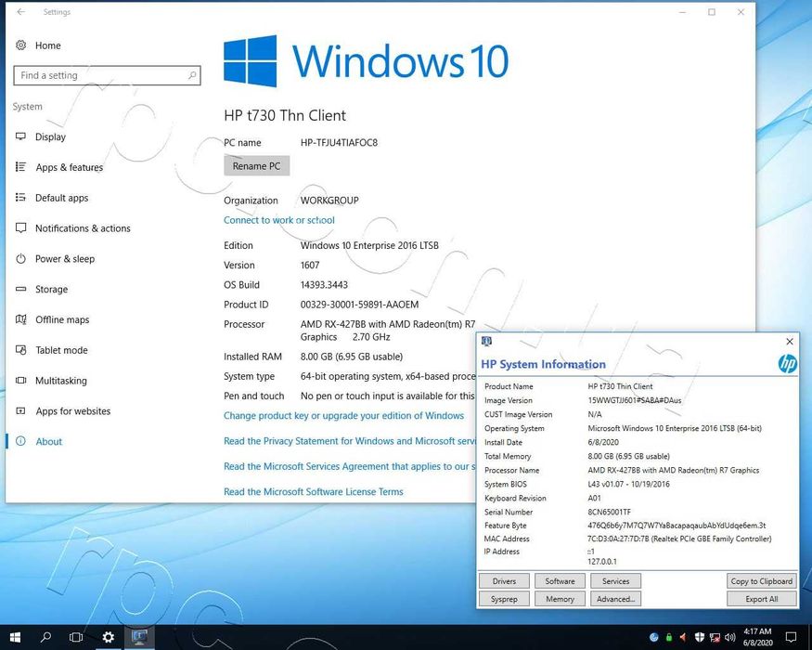The image size is (812, 650).
Task: Click Copy to Clipboard button
Action: (x=761, y=581)
